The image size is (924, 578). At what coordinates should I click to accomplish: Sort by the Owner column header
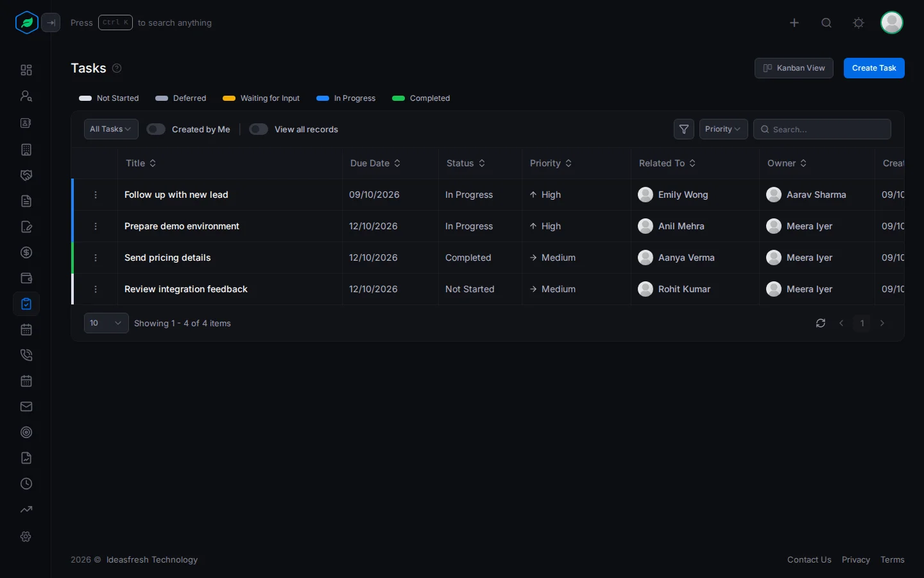787,163
